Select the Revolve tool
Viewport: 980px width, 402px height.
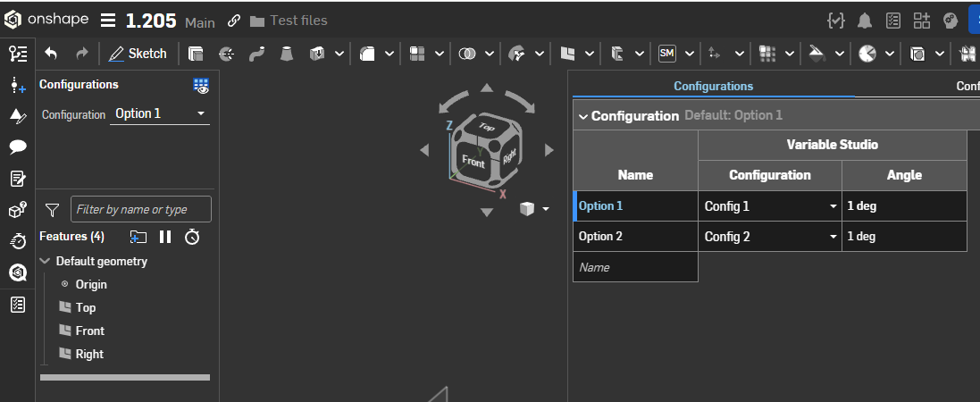click(226, 54)
